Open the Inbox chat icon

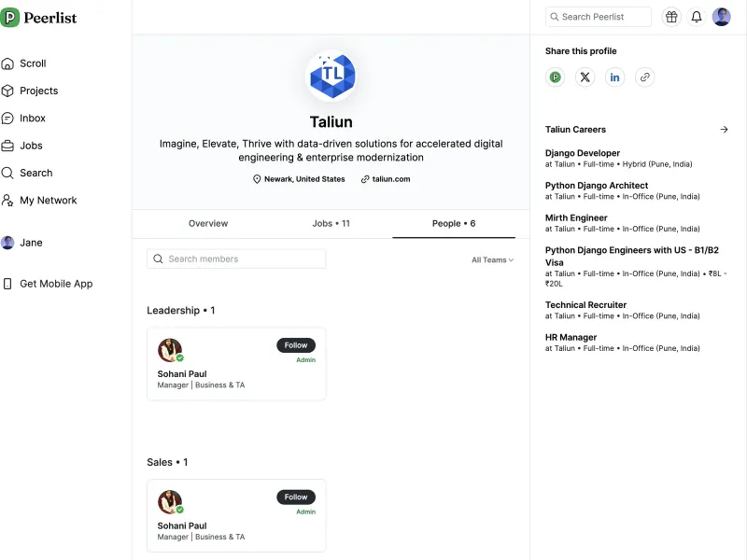pyautogui.click(x=7, y=119)
